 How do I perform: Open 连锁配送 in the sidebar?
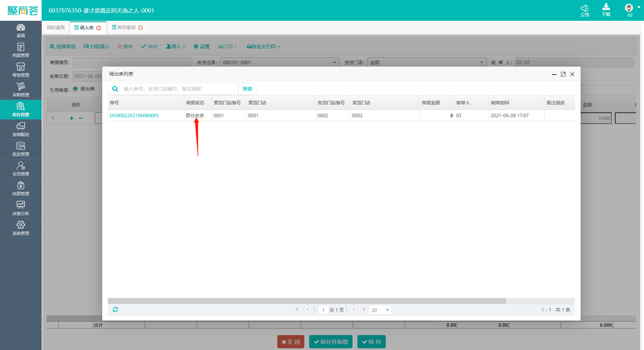(x=21, y=129)
